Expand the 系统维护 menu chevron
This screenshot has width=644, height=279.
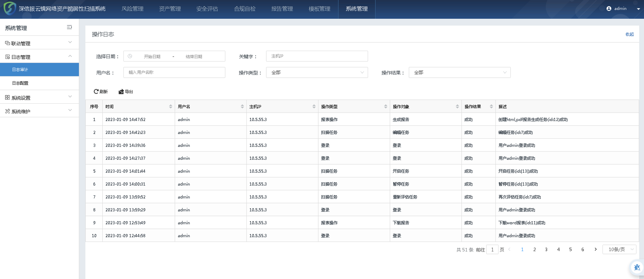coord(70,110)
